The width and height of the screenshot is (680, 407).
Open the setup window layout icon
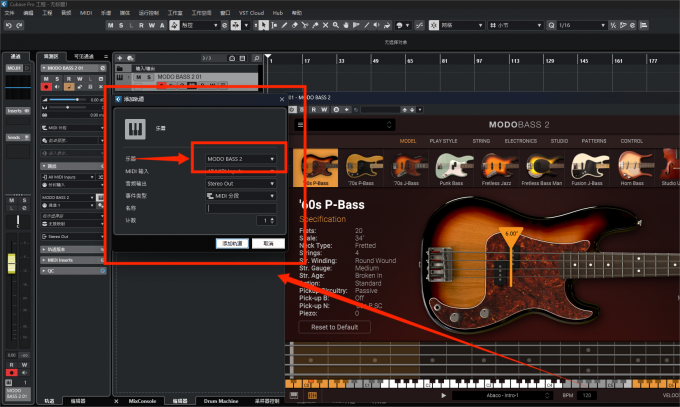[x=644, y=26]
